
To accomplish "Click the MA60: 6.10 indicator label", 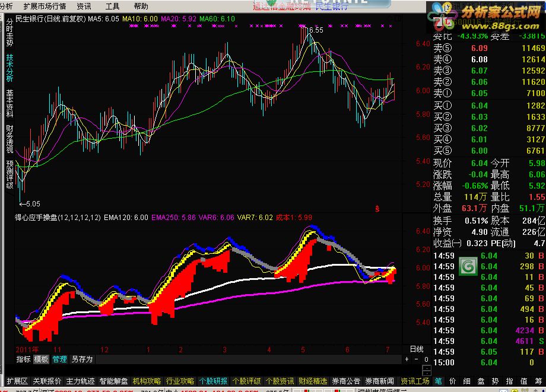I will click(x=217, y=19).
